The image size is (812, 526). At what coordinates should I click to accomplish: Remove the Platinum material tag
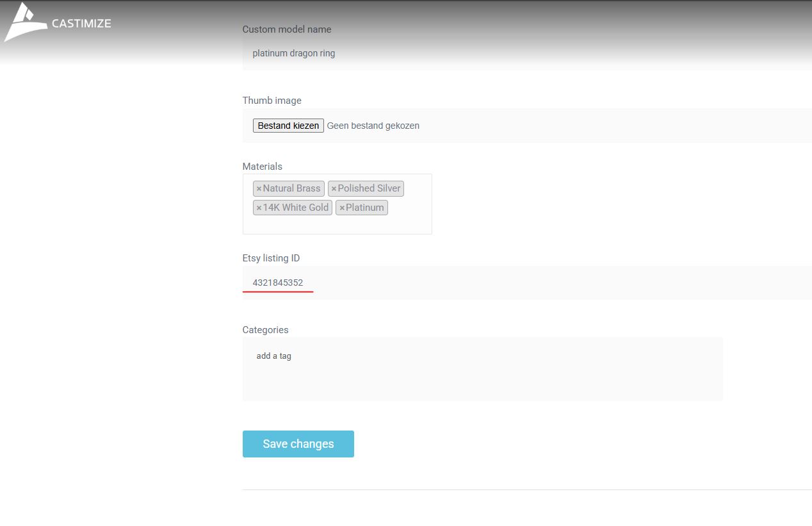pyautogui.click(x=342, y=208)
